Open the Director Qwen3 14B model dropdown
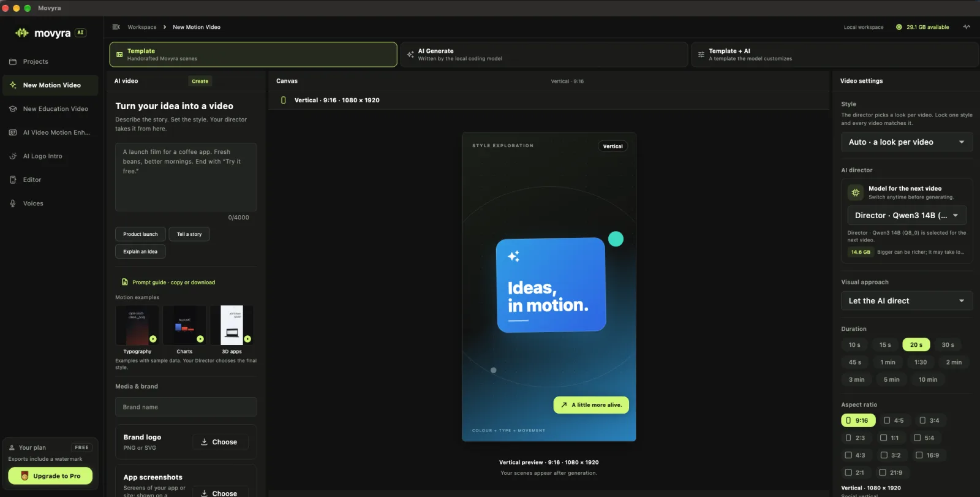This screenshot has width=980, height=497. pos(907,215)
